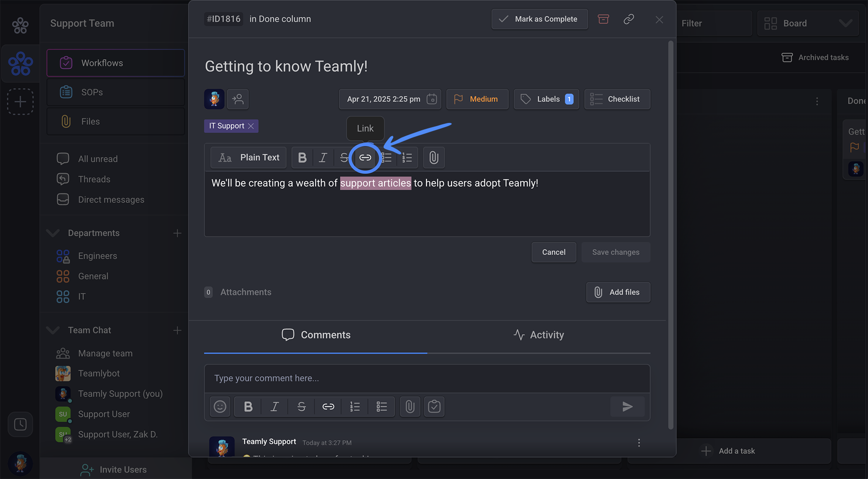Add a new department plus icon
This screenshot has height=479, width=868.
(177, 233)
